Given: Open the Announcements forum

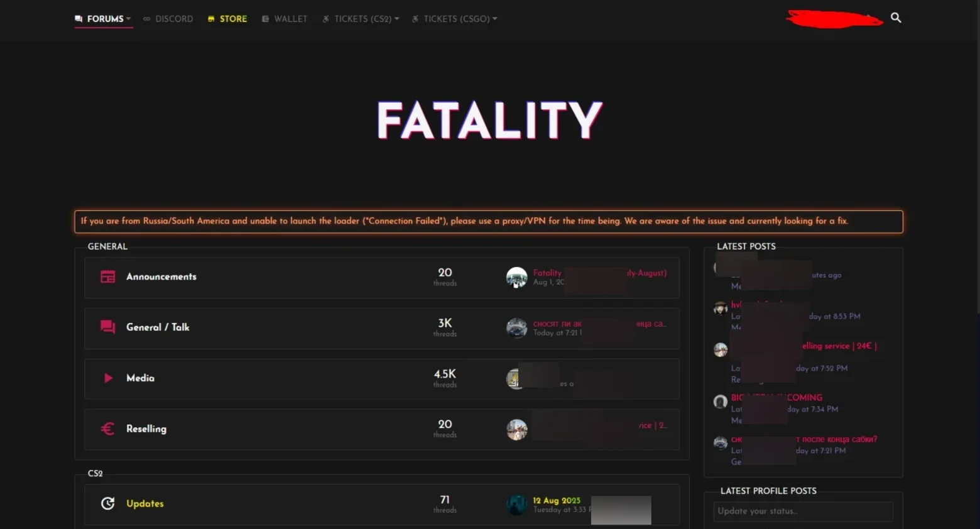Looking at the screenshot, I should (161, 276).
